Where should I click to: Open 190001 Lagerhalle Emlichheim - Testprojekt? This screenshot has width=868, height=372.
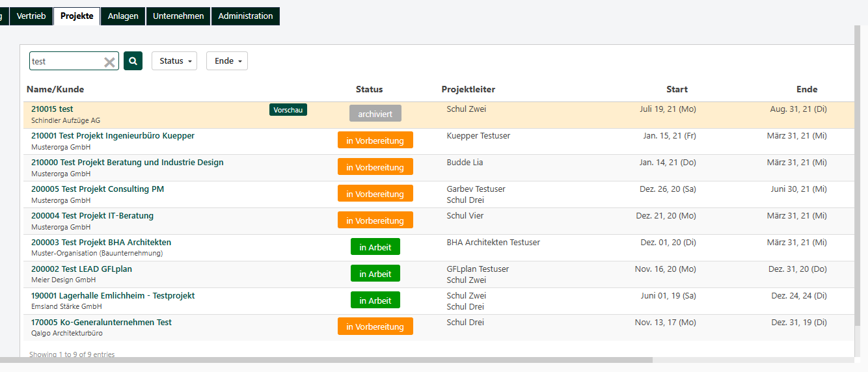[113, 296]
